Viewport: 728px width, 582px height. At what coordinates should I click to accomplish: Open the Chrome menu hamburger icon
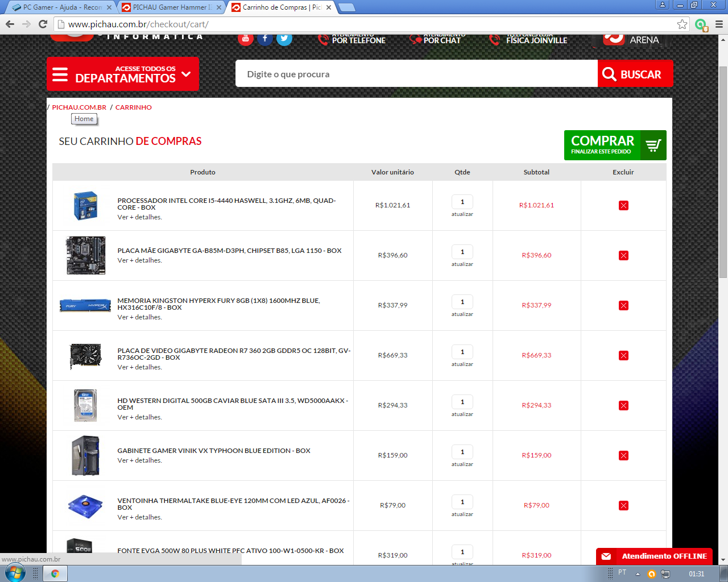point(719,24)
